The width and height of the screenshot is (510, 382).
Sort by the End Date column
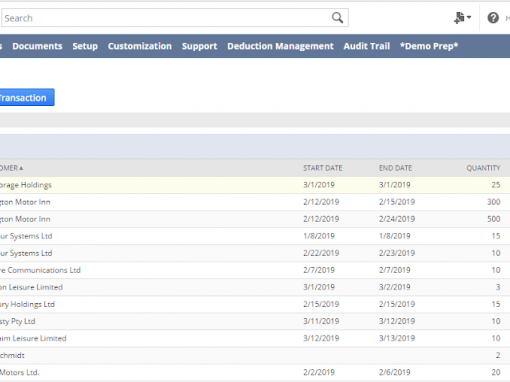[x=395, y=168]
